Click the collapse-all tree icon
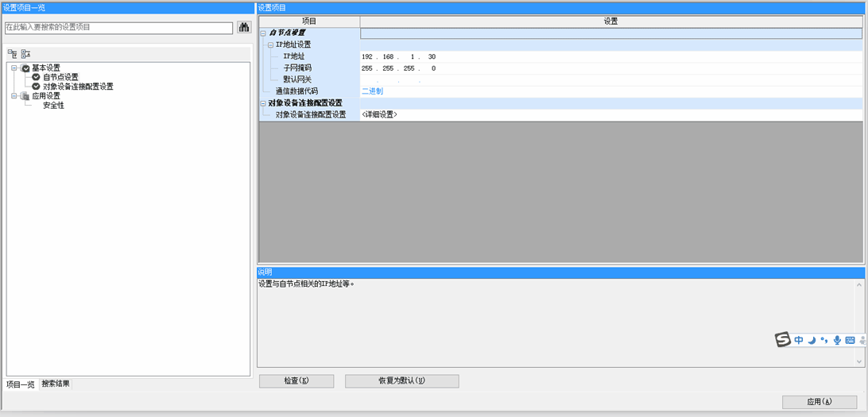Image resolution: width=868 pixels, height=417 pixels. (x=25, y=53)
